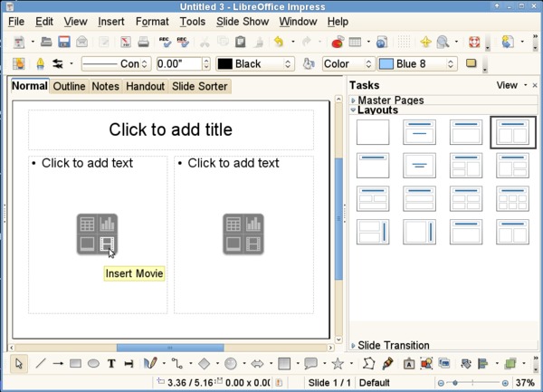Toggle the shadow button on line toolbar
The height and width of the screenshot is (392, 543).
tap(471, 63)
